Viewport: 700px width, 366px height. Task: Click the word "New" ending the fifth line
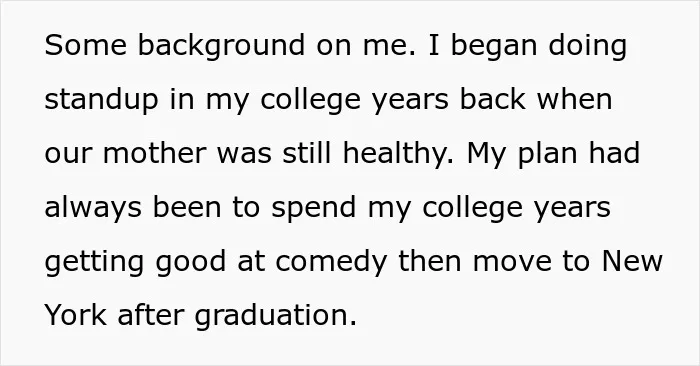pos(632,261)
